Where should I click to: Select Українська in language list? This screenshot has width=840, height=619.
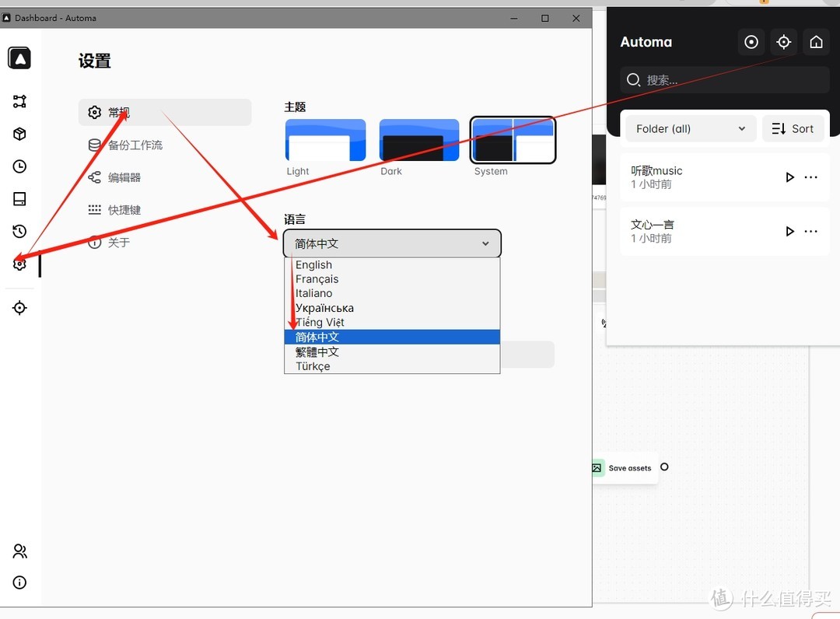pos(392,308)
